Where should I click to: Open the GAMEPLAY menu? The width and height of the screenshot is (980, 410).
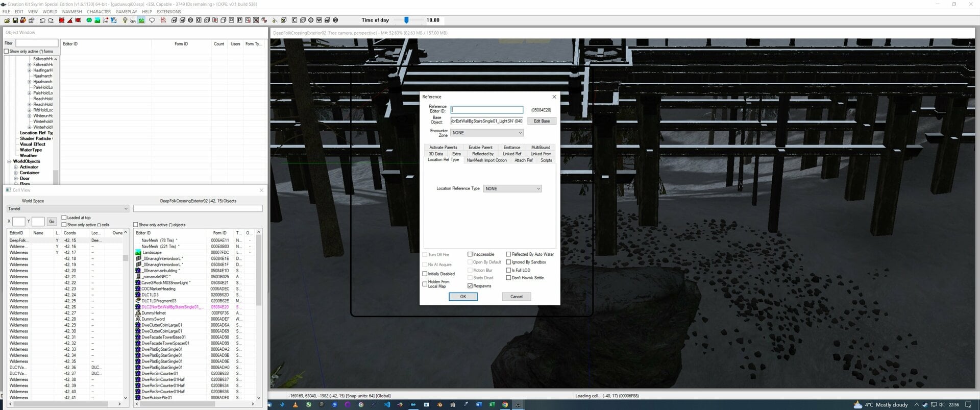[126, 12]
